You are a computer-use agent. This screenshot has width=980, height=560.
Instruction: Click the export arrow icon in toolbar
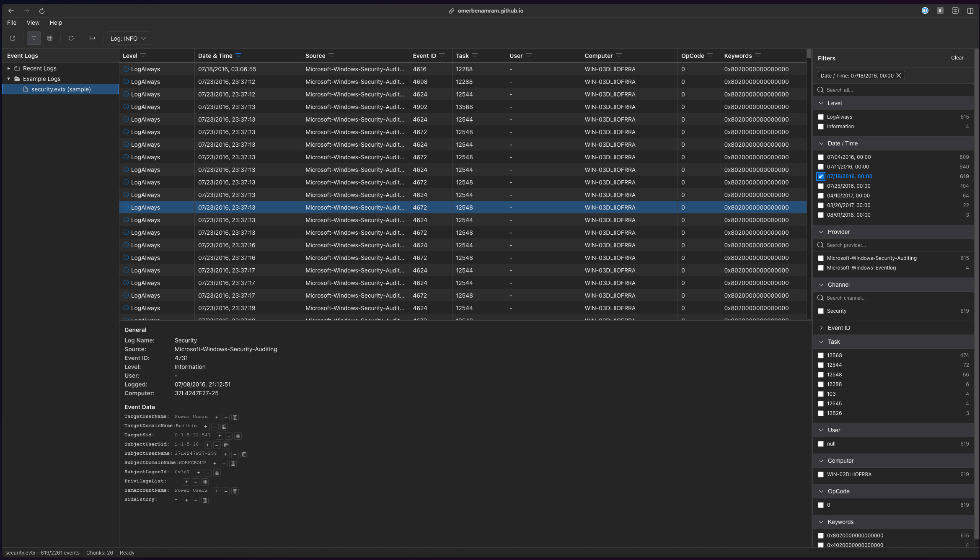click(92, 38)
